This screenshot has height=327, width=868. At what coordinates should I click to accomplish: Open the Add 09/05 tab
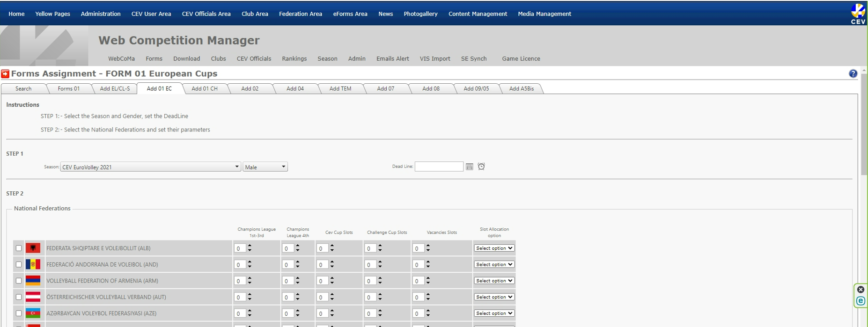(476, 88)
